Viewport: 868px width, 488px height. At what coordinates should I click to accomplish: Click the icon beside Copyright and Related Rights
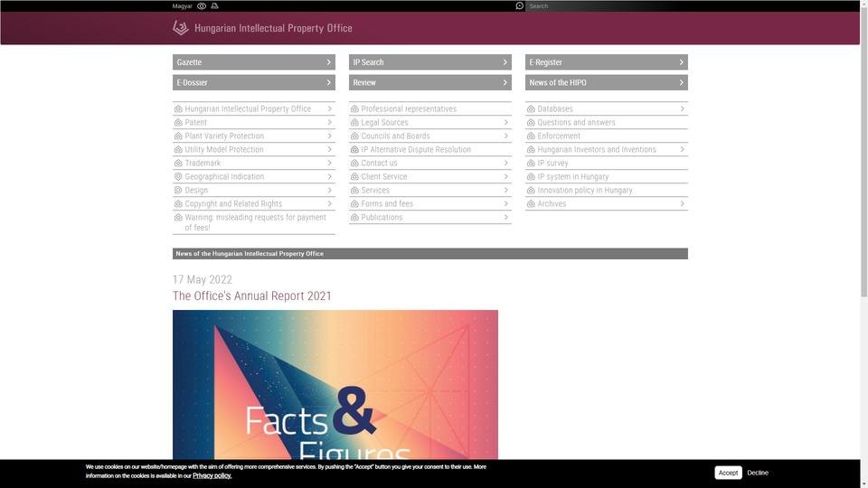[x=178, y=203]
